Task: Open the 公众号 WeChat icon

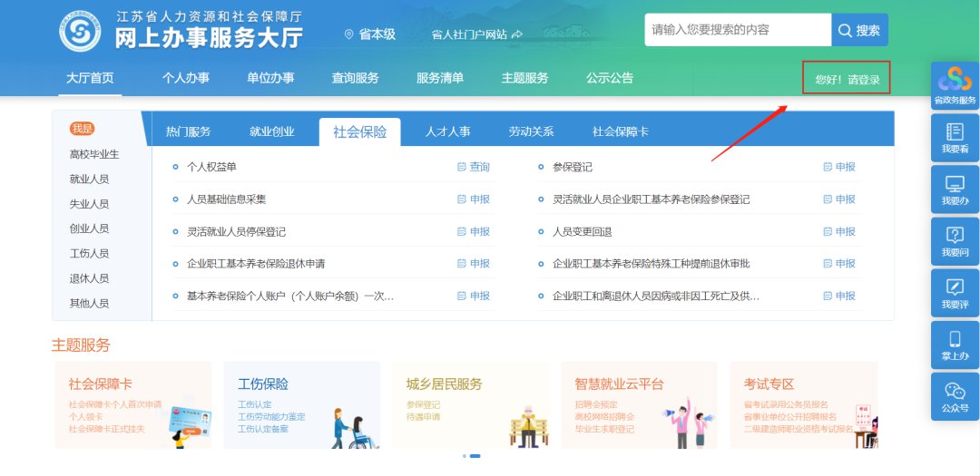Action: 955,390
